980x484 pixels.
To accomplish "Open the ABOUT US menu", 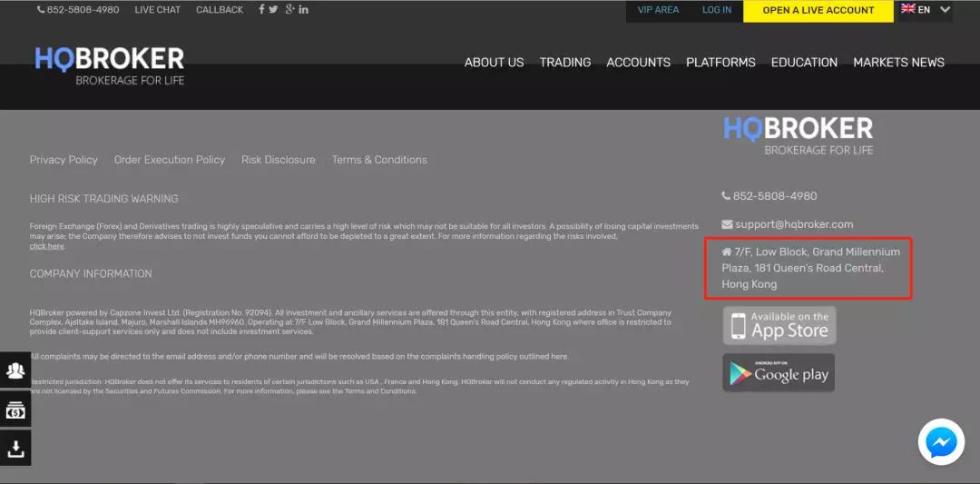I will coord(494,63).
